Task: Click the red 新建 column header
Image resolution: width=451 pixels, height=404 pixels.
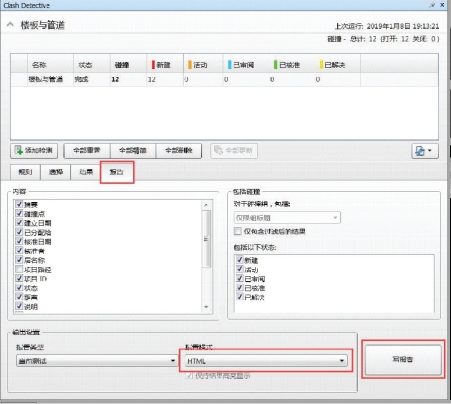Action: point(161,65)
